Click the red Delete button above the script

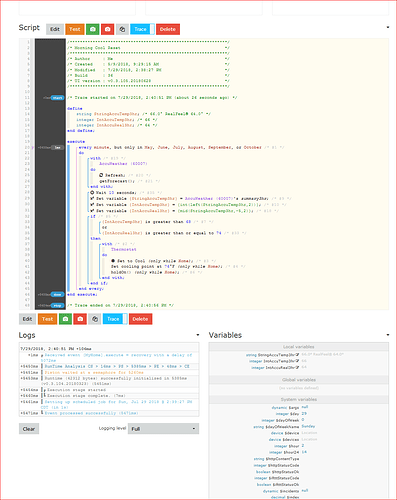168,29
